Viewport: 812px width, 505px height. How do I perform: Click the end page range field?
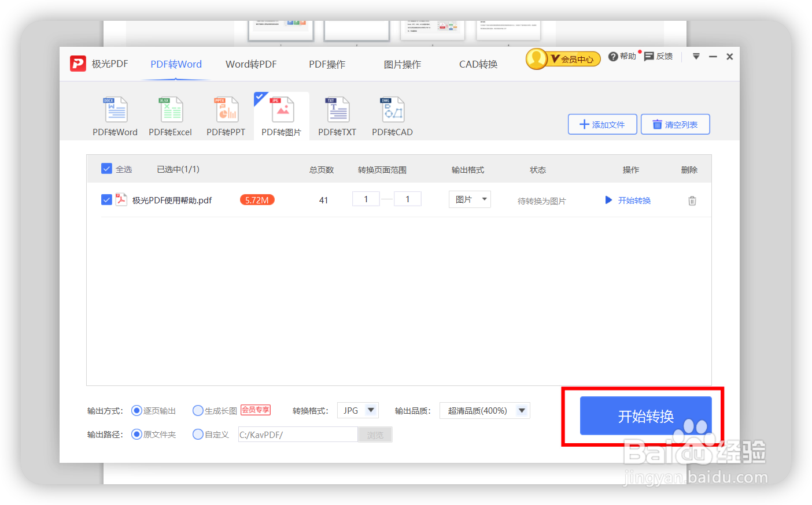coord(407,199)
